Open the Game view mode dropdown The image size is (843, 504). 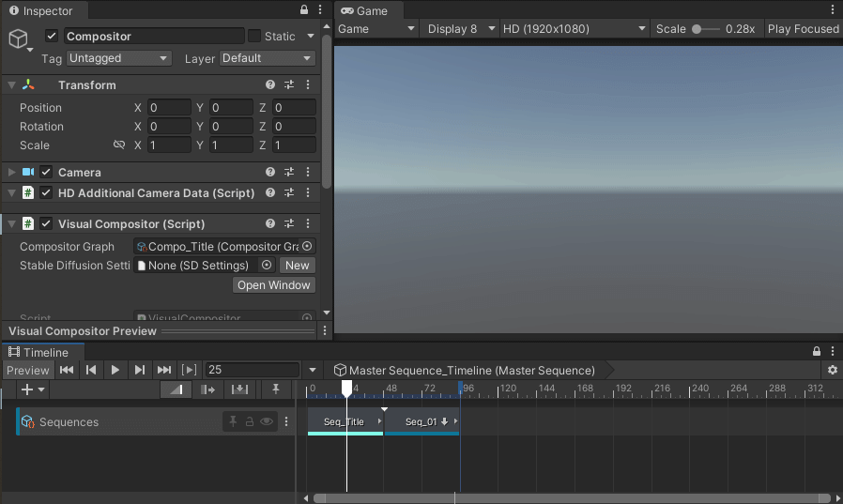pyautogui.click(x=376, y=29)
